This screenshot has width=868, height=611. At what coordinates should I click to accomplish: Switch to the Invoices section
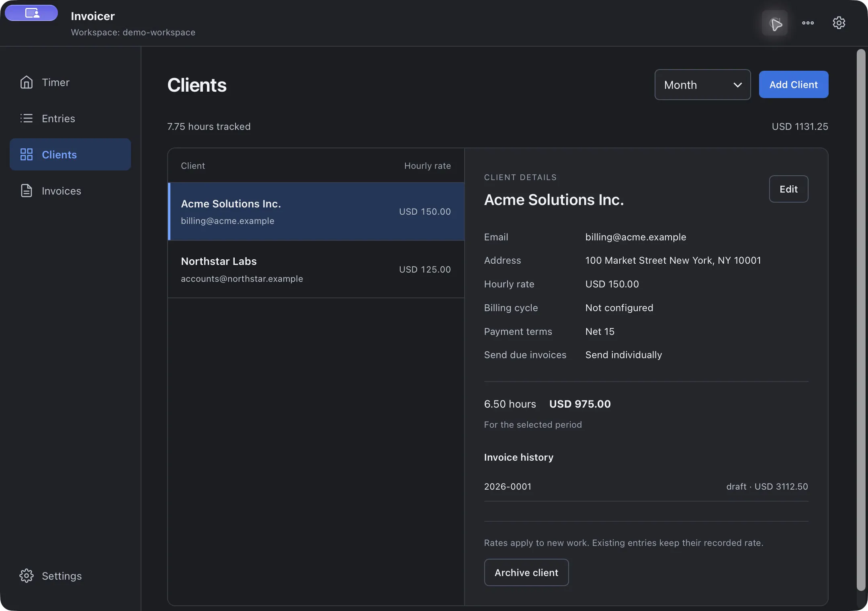pos(70,191)
